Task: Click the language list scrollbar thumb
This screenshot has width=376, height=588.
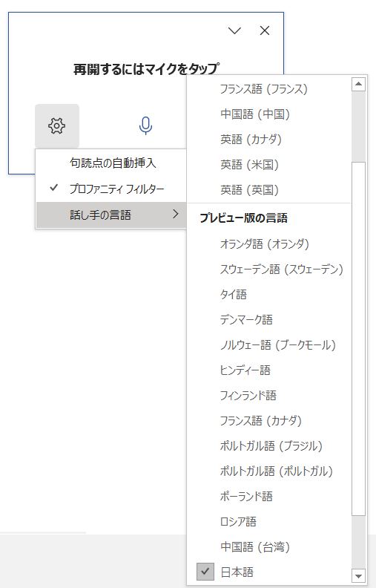Action: pos(359,339)
